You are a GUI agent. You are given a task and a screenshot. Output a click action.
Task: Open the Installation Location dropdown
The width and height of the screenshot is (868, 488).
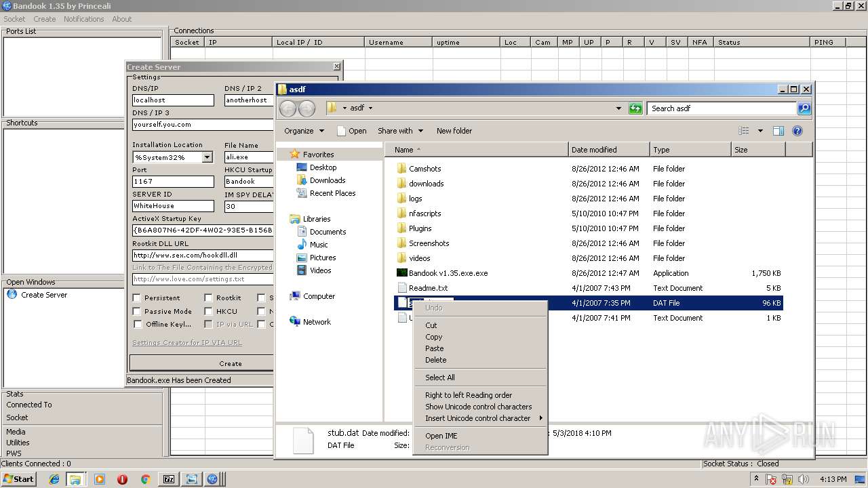click(207, 157)
